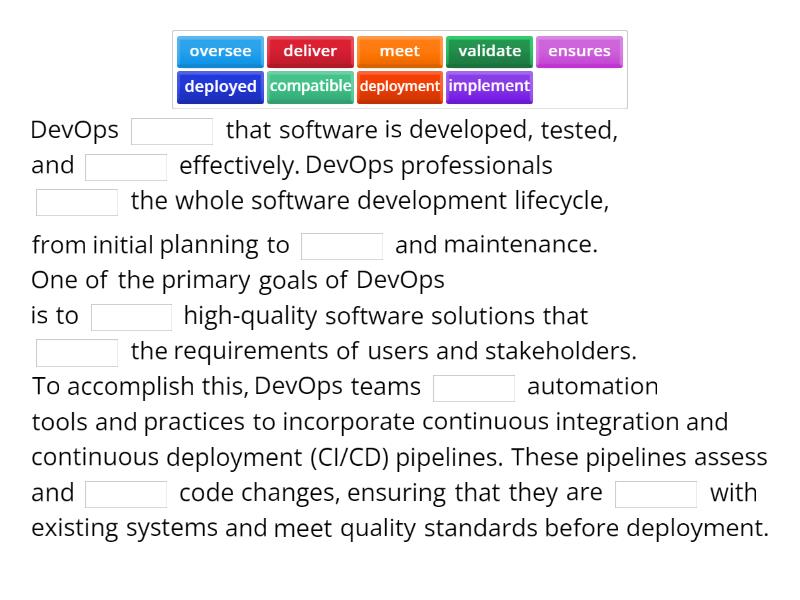
Task: Click the green "compatible" tile in the word bank
Action: 310,87
